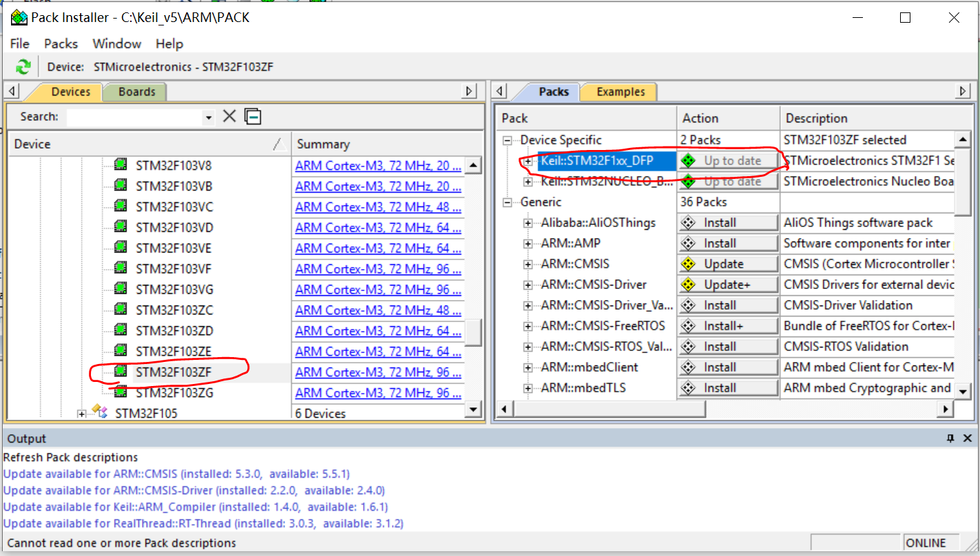Expand the ARM::CMSIS pack
The image size is (980, 556).
[528, 264]
